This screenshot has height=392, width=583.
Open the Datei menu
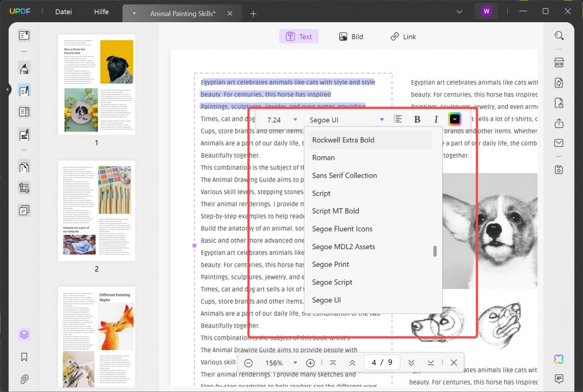[64, 12]
